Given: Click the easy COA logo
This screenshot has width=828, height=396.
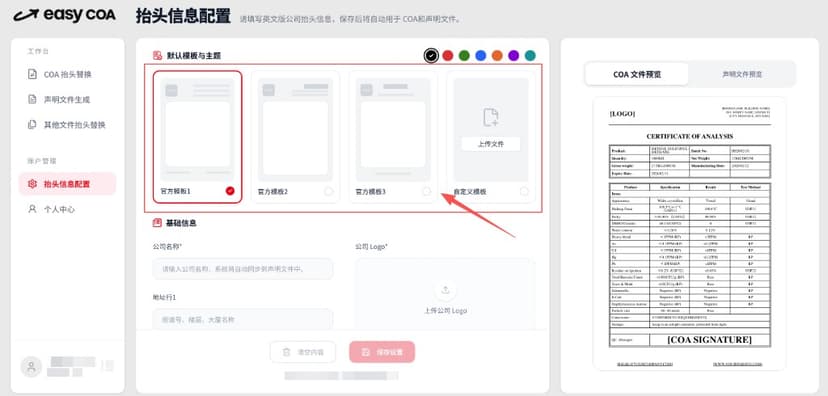Looking at the screenshot, I should [64, 15].
